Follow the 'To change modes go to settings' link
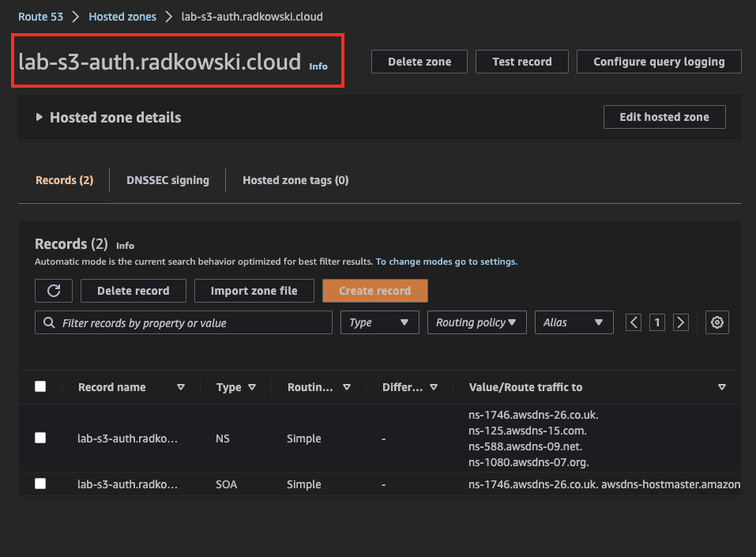 click(446, 262)
